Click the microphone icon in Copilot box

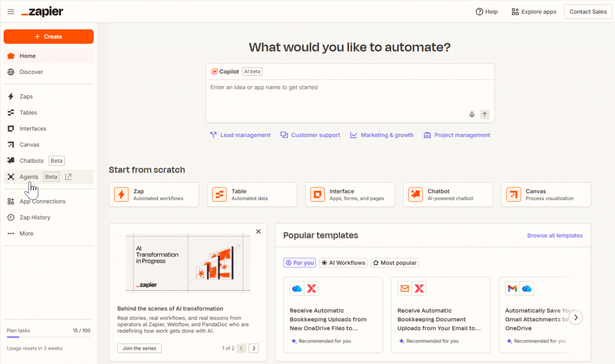pyautogui.click(x=472, y=115)
